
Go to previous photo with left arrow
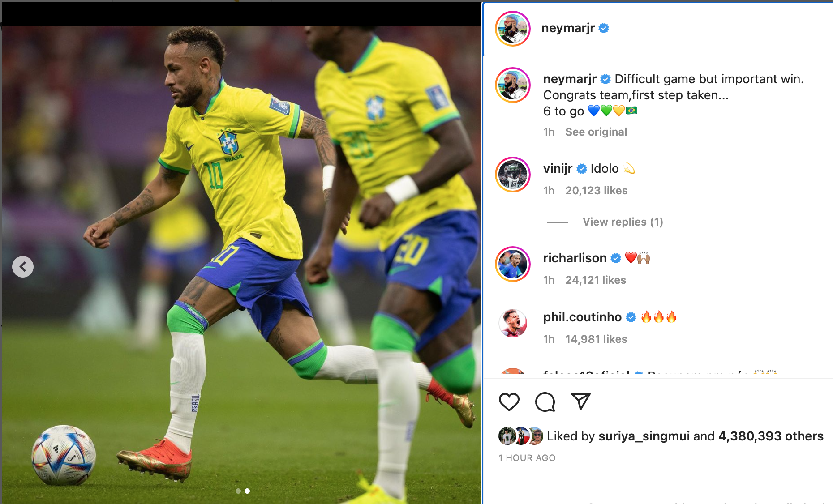pos(23,267)
